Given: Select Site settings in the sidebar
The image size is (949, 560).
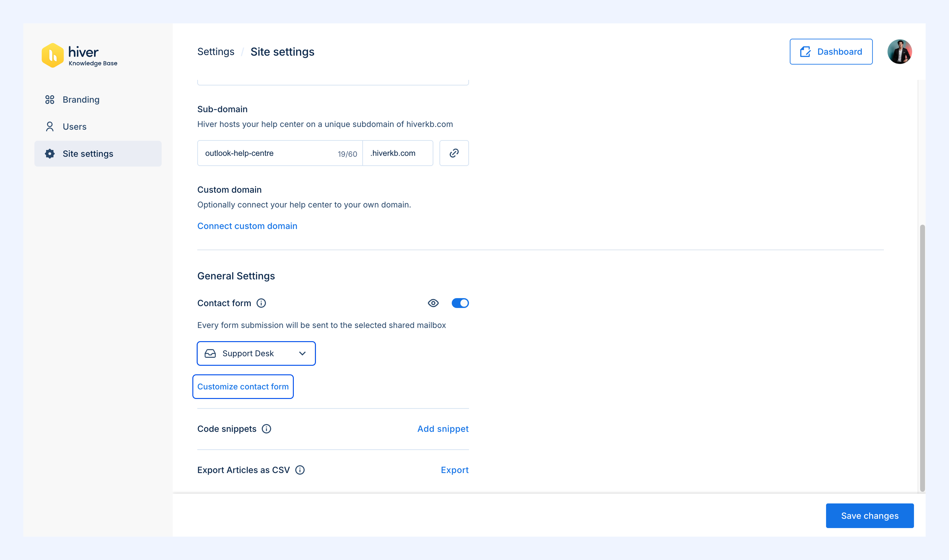Looking at the screenshot, I should [98, 154].
